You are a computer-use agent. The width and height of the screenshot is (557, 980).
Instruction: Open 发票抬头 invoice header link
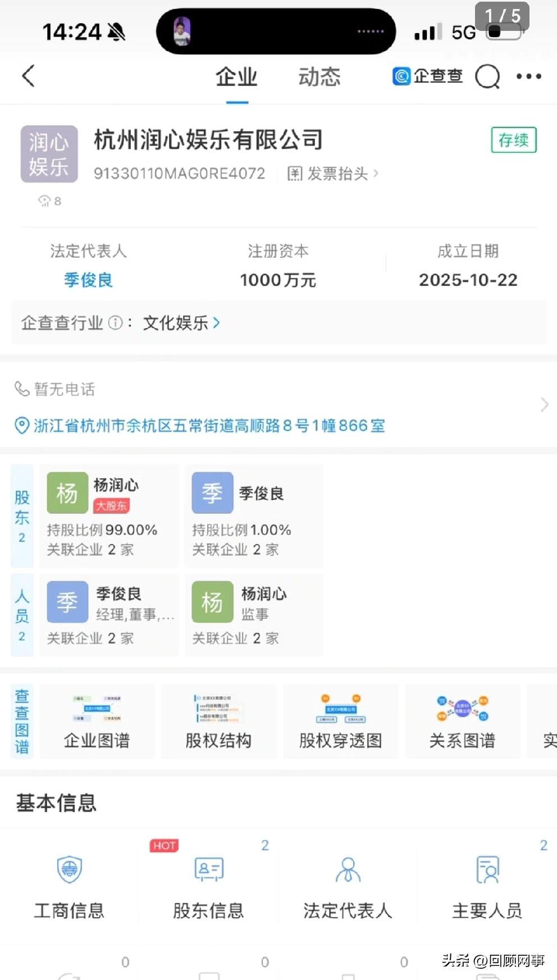click(x=333, y=174)
